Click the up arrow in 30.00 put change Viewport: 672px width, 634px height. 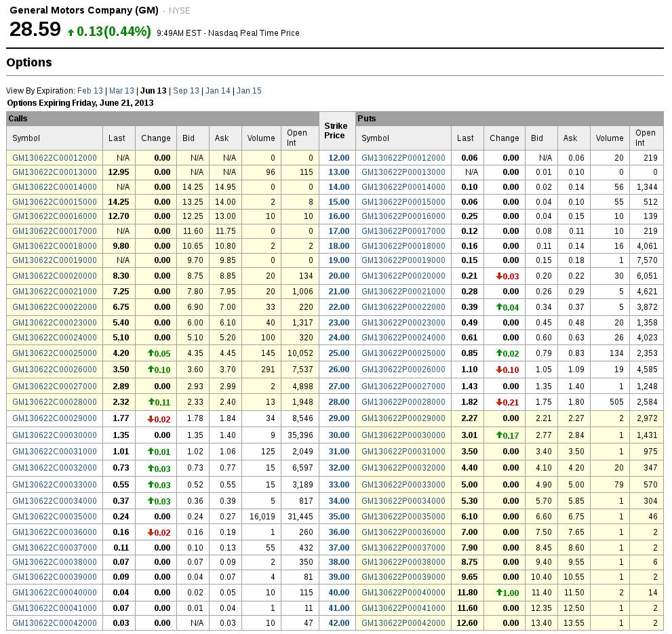coord(499,435)
